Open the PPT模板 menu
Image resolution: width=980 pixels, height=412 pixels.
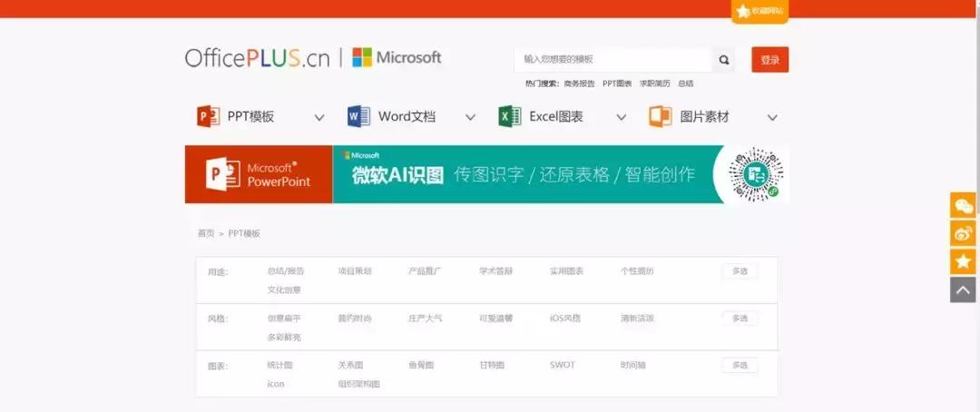pyautogui.click(x=250, y=117)
